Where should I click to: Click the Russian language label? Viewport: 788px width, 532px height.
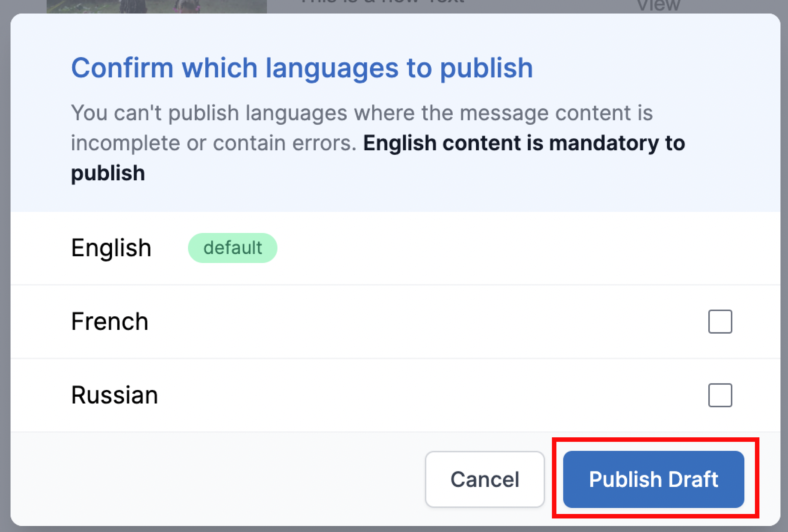[115, 395]
